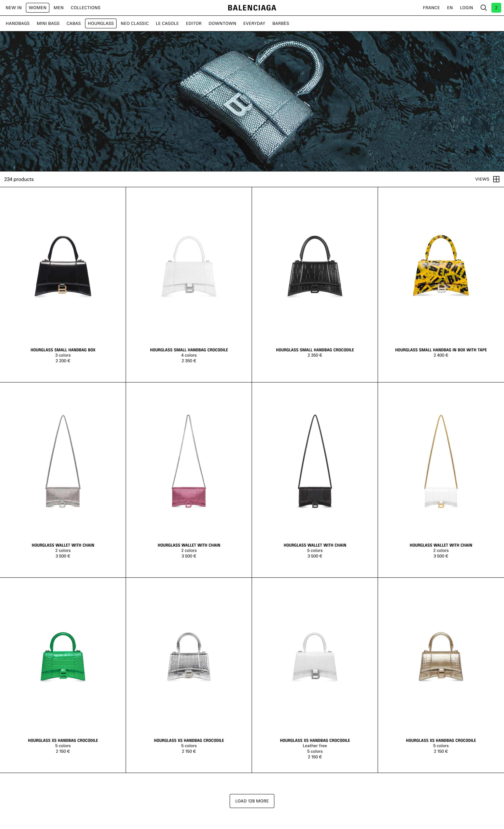Open the green shopping cart badge
The image size is (504, 829).
tap(496, 8)
